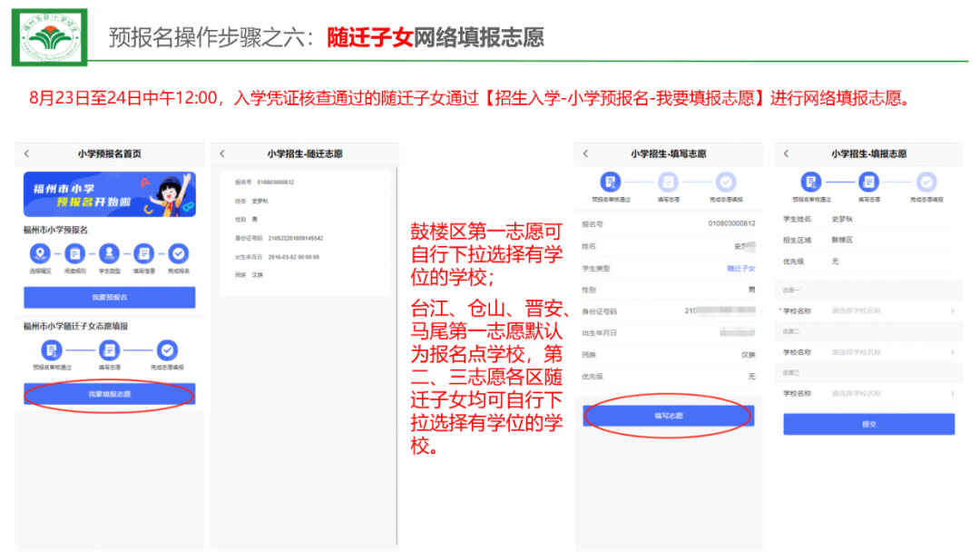Click the 阅读细则 document step icon
The width and height of the screenshot is (980, 552).
point(74,253)
